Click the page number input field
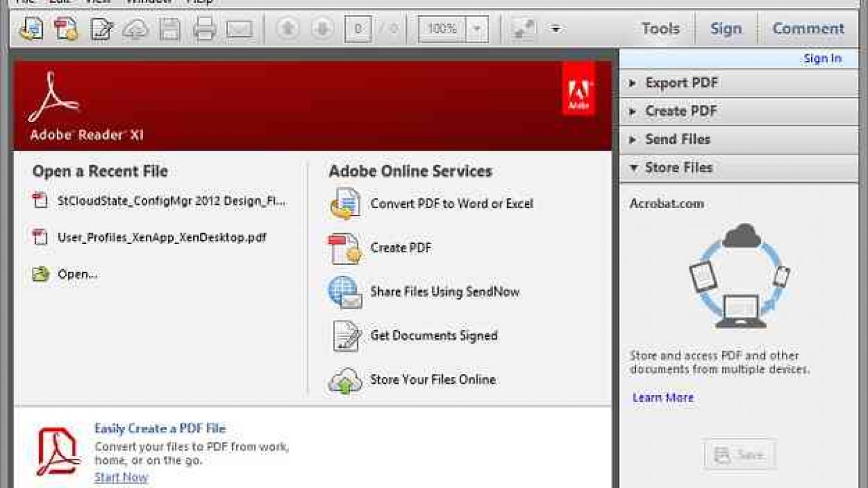 pyautogui.click(x=357, y=28)
